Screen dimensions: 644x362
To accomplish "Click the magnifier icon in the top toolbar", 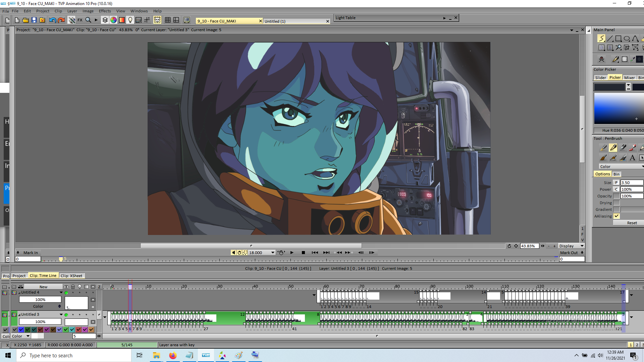I will pyautogui.click(x=88, y=20).
